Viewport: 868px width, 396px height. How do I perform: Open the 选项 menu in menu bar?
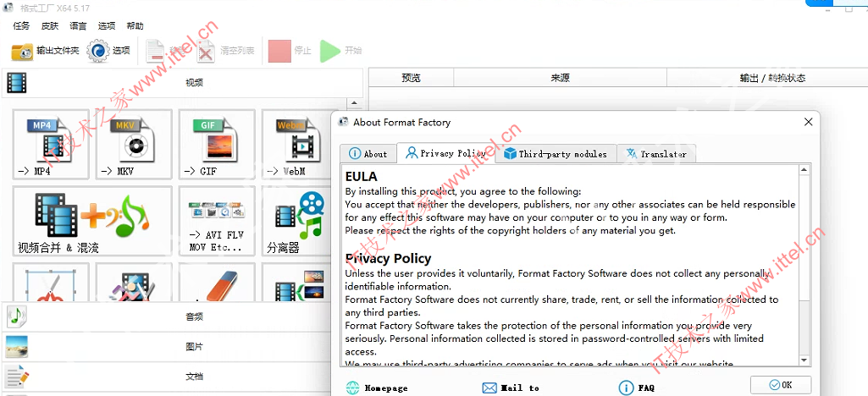click(x=107, y=26)
